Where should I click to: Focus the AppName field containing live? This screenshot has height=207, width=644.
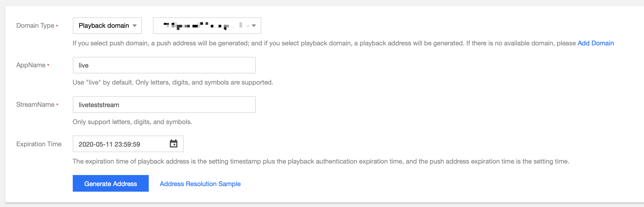tap(164, 65)
